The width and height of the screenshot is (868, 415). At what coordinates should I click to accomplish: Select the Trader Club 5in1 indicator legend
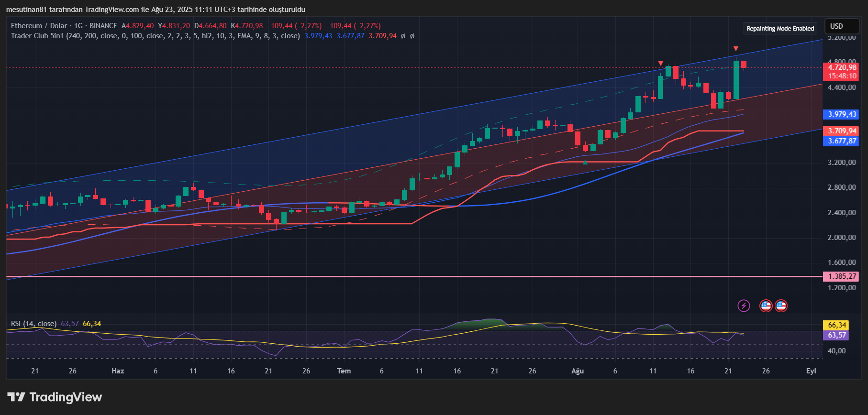pos(156,36)
